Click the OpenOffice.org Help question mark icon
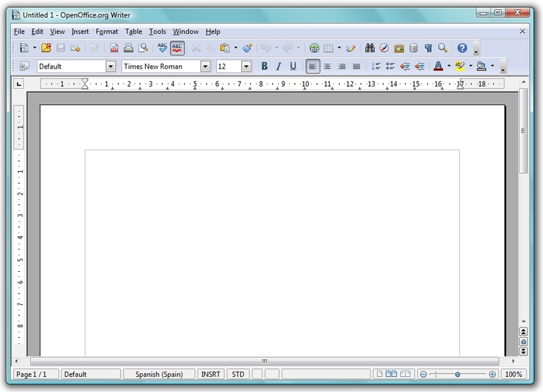The image size is (543, 392). click(x=462, y=48)
